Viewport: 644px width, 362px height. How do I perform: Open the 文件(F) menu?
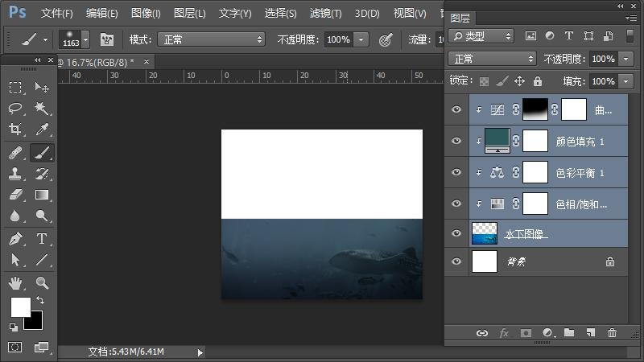click(56, 13)
